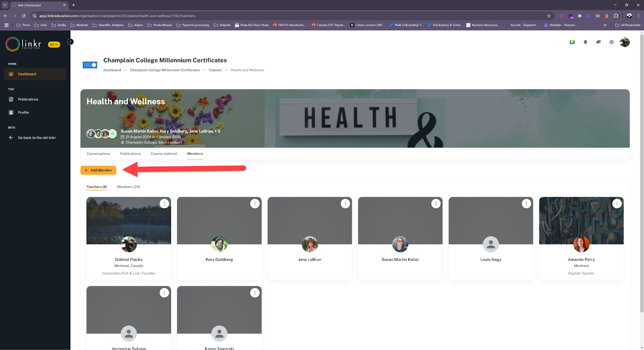Click the linkr Education logo

(23, 44)
